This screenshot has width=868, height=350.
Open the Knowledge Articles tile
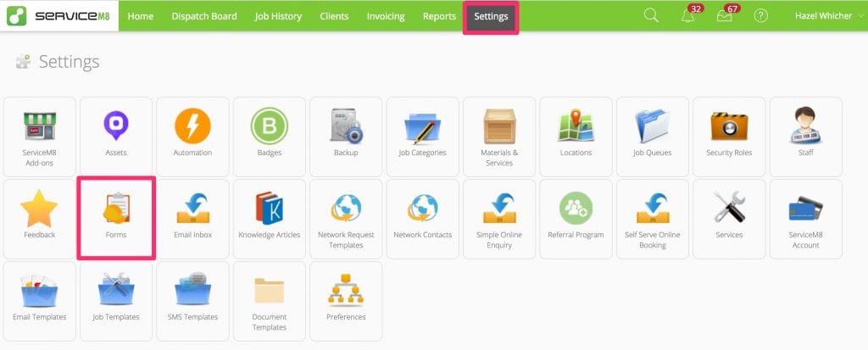coord(270,219)
